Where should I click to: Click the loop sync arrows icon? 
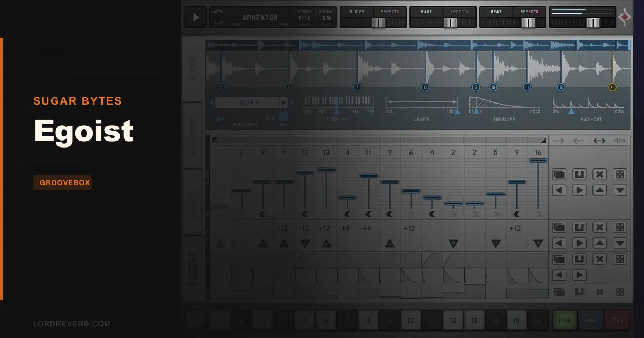click(x=218, y=17)
